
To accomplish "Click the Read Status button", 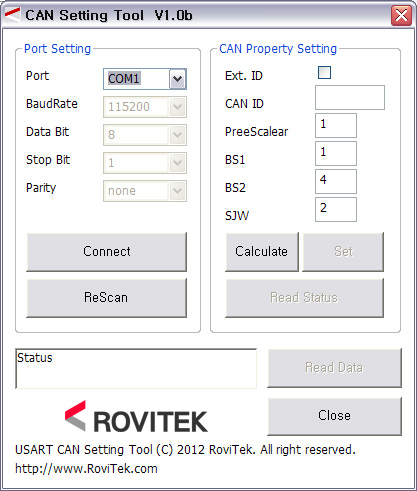I will click(305, 298).
